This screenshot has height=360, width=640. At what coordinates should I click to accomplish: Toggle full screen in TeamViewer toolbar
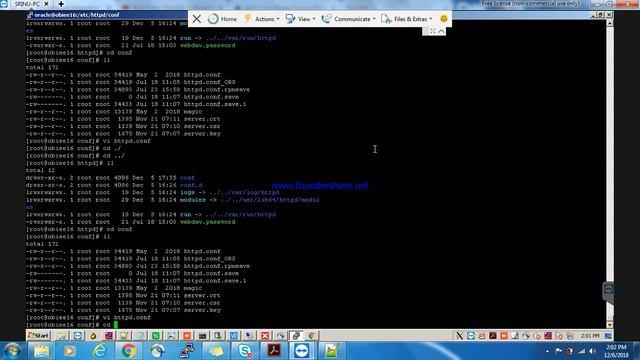[433, 31]
